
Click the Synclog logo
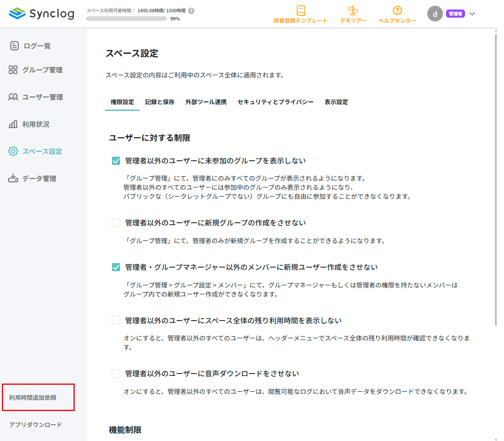point(41,14)
